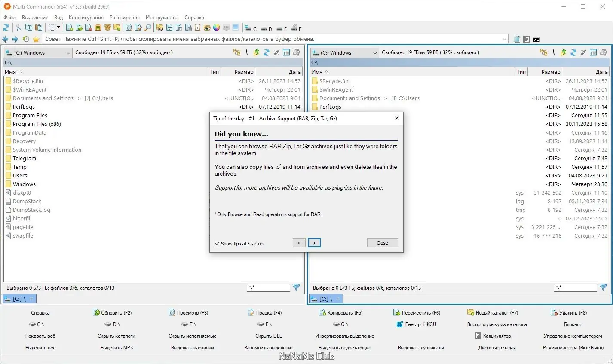Click Новый каталог (F7) button
This screenshot has width=613, height=364.
(x=493, y=313)
